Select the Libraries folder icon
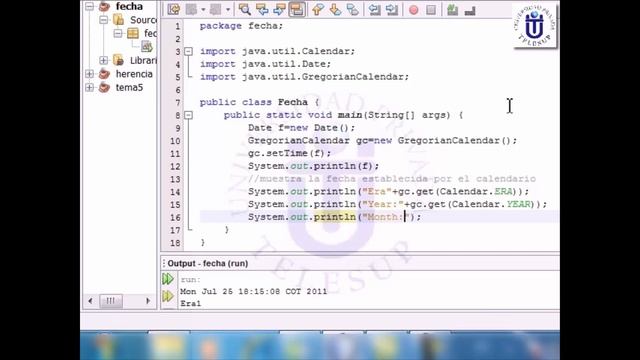640x360 pixels. pyautogui.click(x=119, y=60)
